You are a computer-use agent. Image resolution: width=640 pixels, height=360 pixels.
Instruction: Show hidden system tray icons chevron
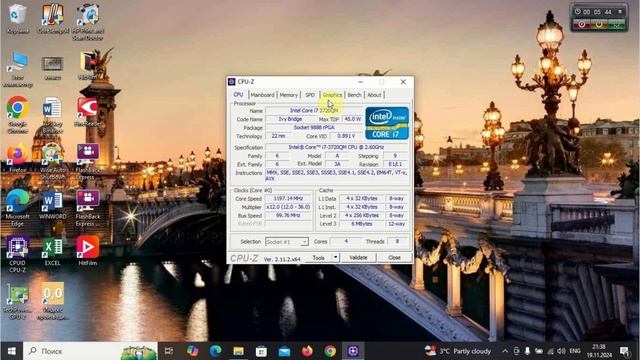click(505, 351)
